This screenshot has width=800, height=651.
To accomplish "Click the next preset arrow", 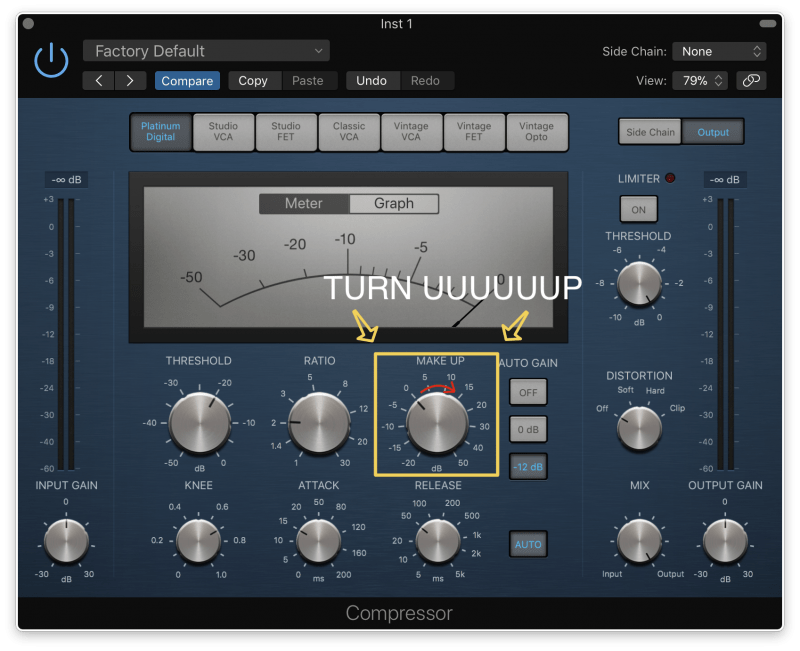I will coord(131,81).
